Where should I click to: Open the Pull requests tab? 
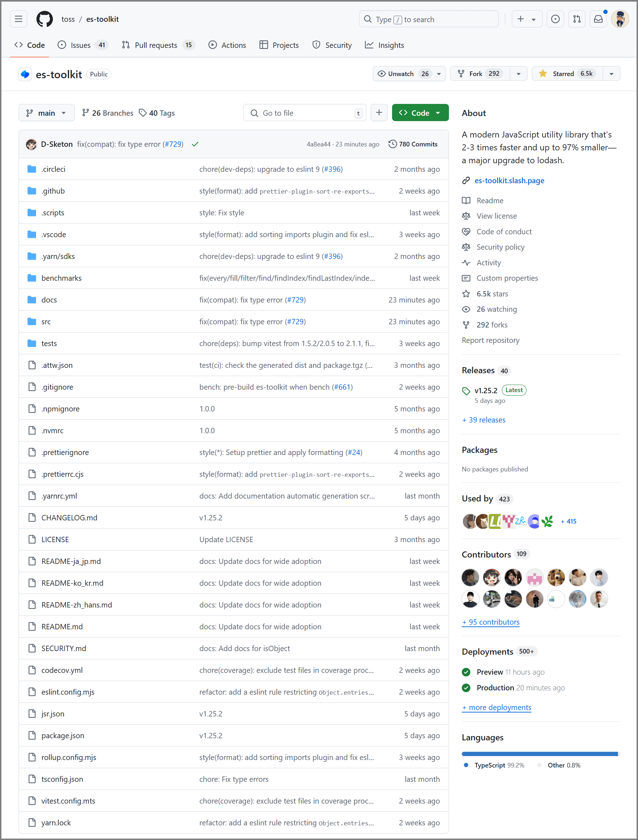pos(158,45)
